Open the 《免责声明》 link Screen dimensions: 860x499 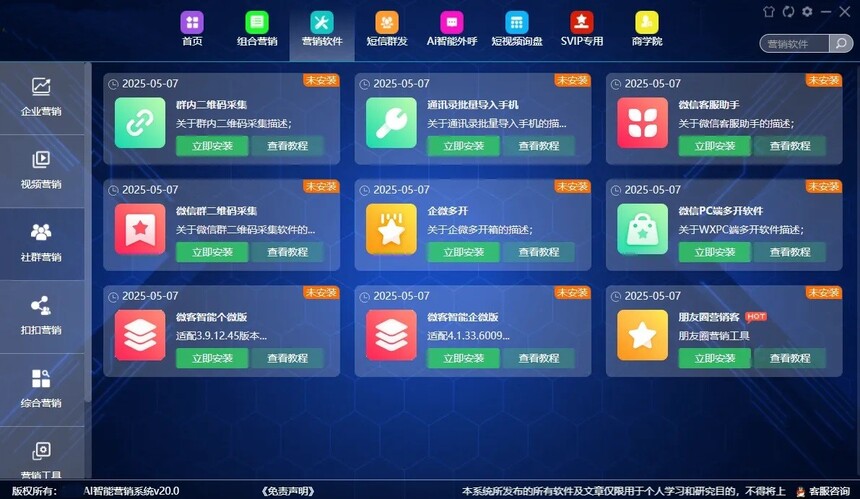287,491
